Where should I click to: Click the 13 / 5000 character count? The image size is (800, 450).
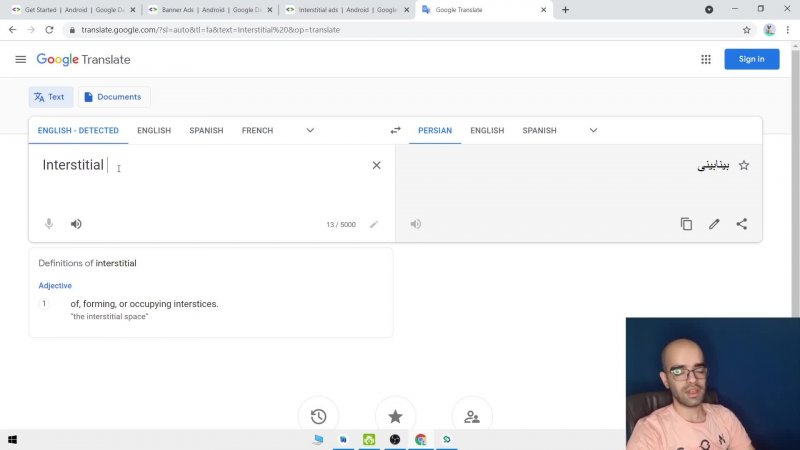tap(341, 224)
